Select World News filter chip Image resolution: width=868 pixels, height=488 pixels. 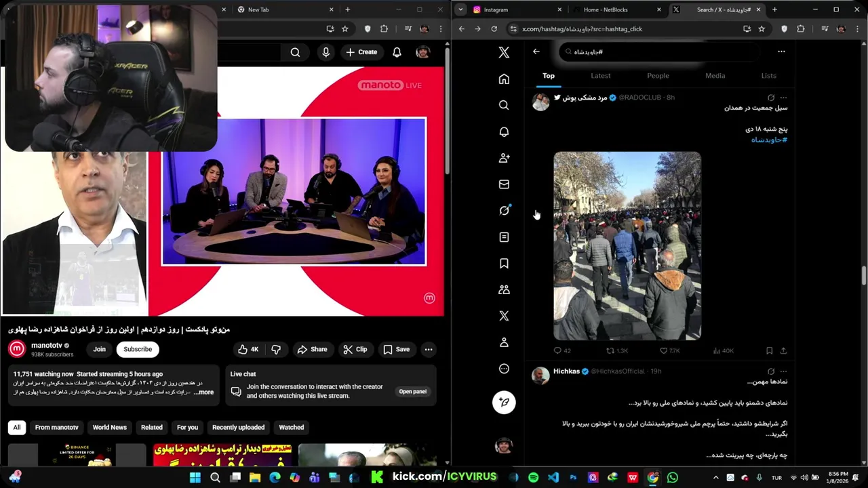coord(110,427)
